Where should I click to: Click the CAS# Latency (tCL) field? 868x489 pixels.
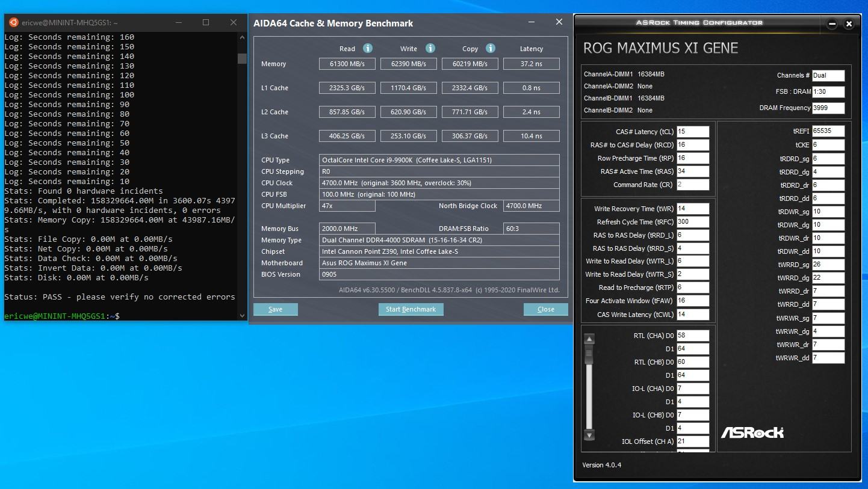coord(693,132)
